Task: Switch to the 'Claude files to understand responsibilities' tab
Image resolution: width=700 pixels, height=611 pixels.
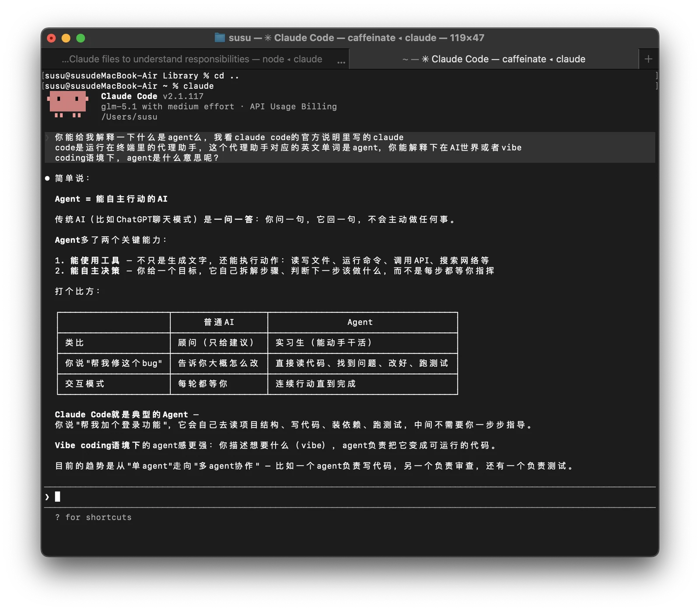Action: coord(196,59)
